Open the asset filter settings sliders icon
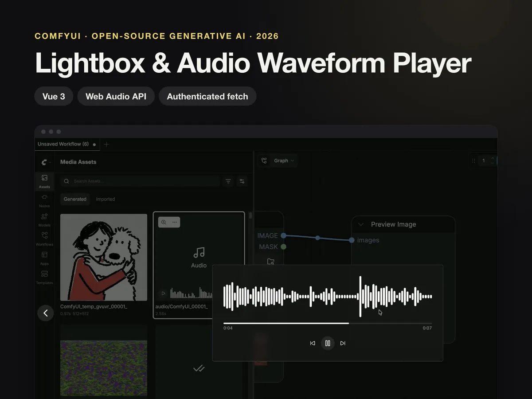 242,181
